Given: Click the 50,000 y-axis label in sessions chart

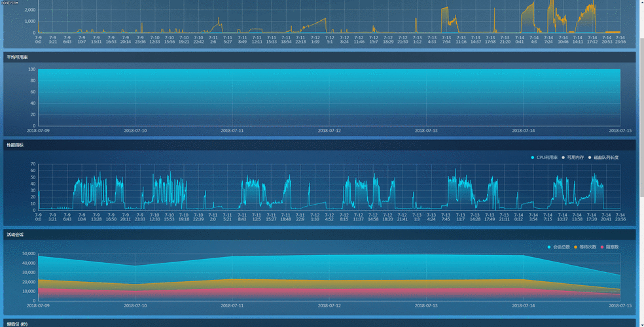Looking at the screenshot, I should pyautogui.click(x=29, y=254).
